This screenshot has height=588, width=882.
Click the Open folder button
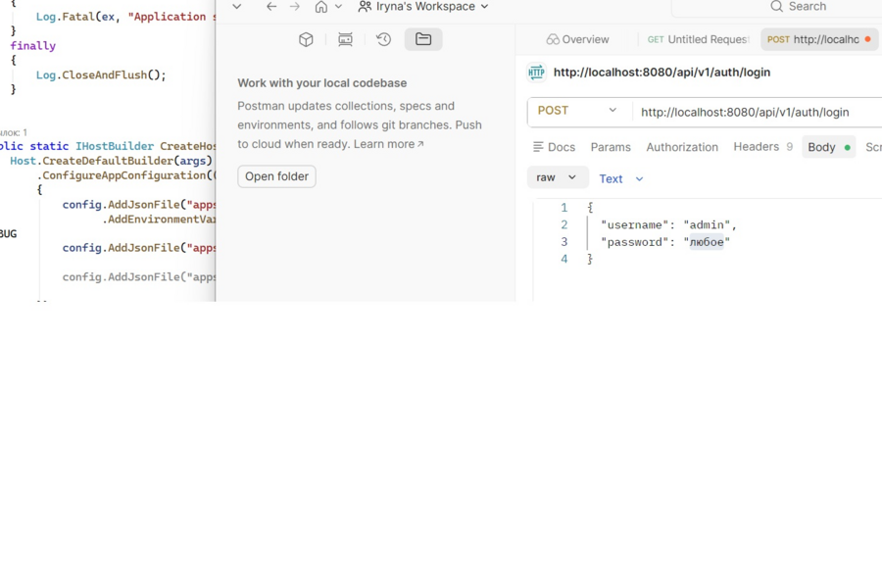click(x=276, y=176)
